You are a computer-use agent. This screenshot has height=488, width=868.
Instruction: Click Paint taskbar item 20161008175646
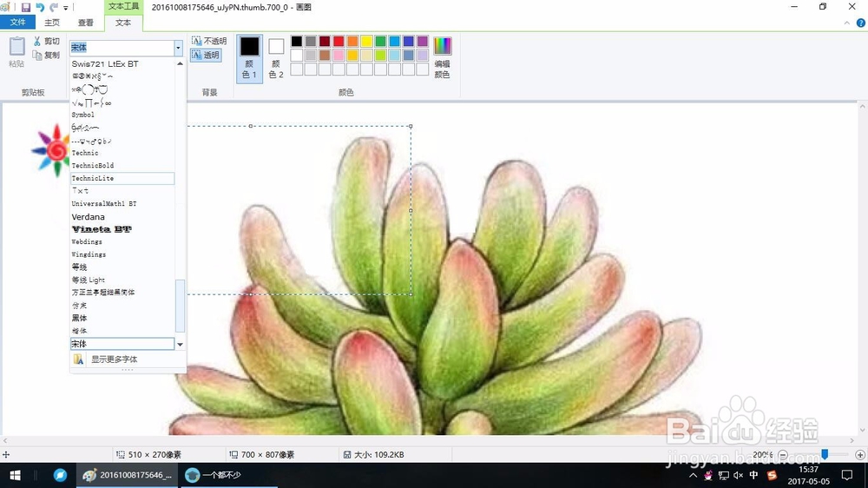pos(128,475)
